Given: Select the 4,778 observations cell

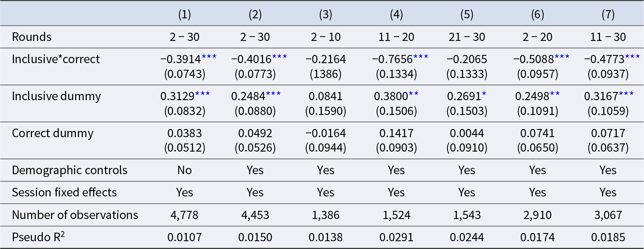Looking at the screenshot, I should 184,215.
